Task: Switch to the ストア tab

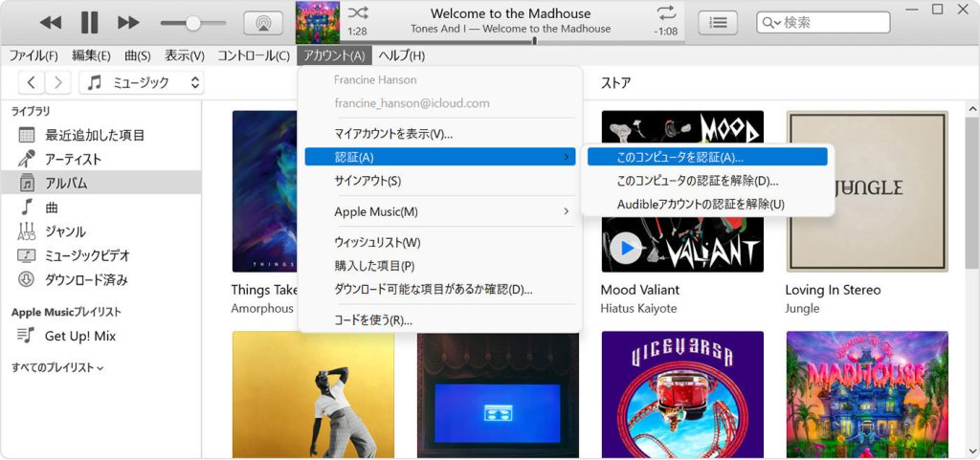Action: click(x=615, y=82)
